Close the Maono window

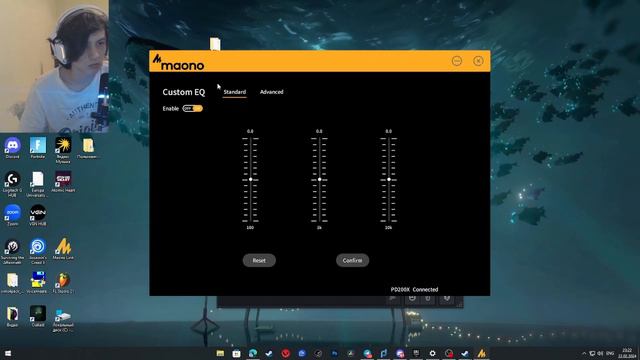pos(478,61)
